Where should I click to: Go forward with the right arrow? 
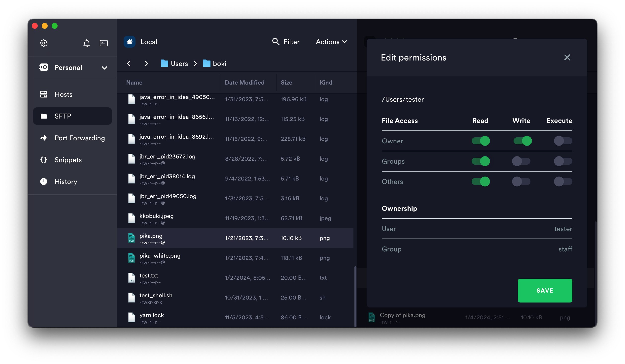[x=146, y=63]
